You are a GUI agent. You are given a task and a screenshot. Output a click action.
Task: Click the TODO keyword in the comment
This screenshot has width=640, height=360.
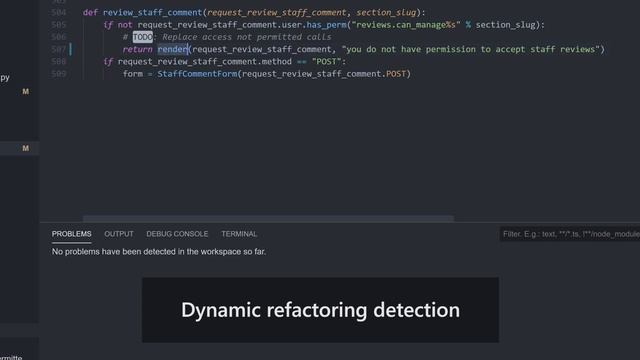pos(142,37)
